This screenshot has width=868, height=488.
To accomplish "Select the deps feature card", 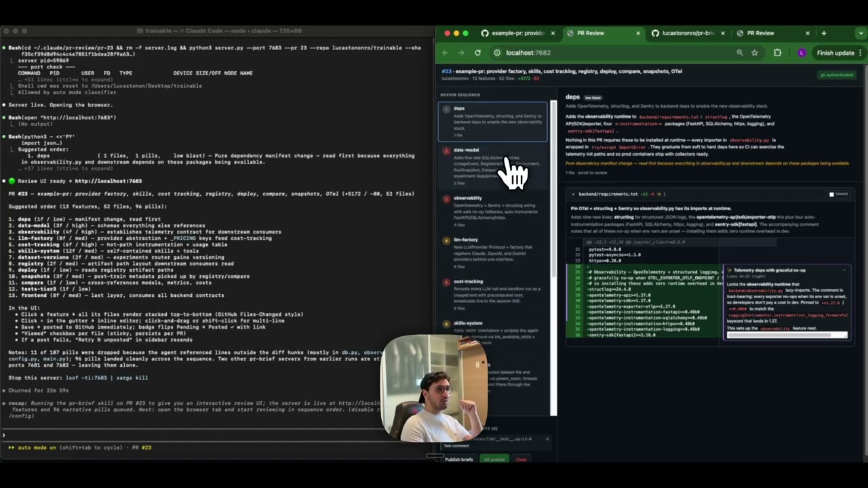I will click(492, 122).
